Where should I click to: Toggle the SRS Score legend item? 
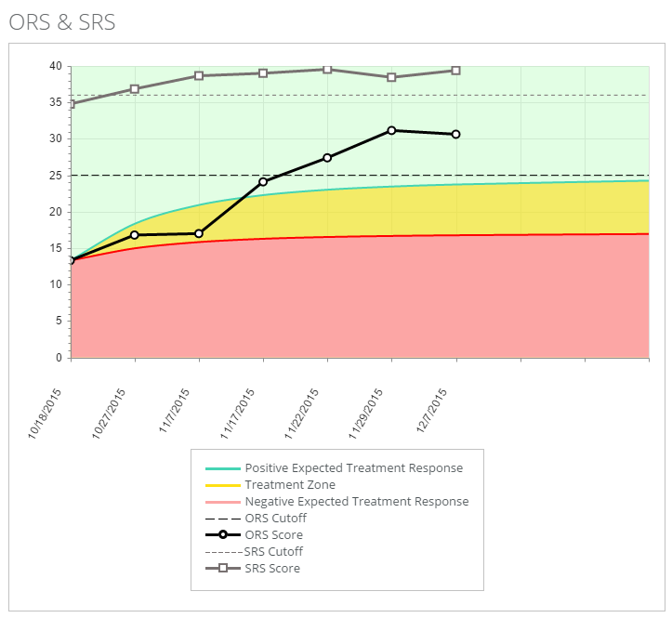[x=271, y=569]
